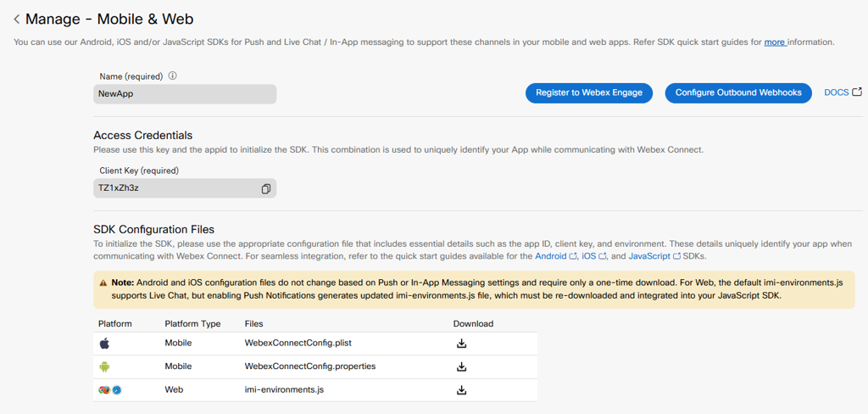Screen dimensions: 868x414
Task: Click the Manage - Mobile & Web title
Action: tap(109, 19)
